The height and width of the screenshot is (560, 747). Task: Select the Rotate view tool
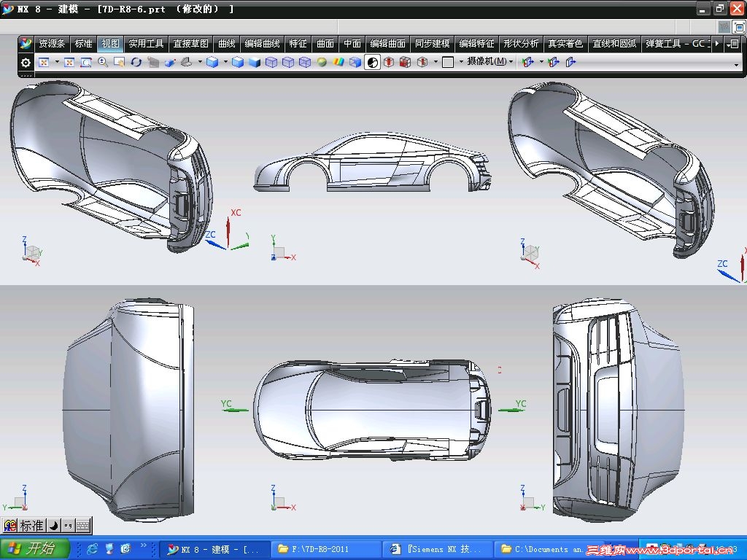click(136, 63)
